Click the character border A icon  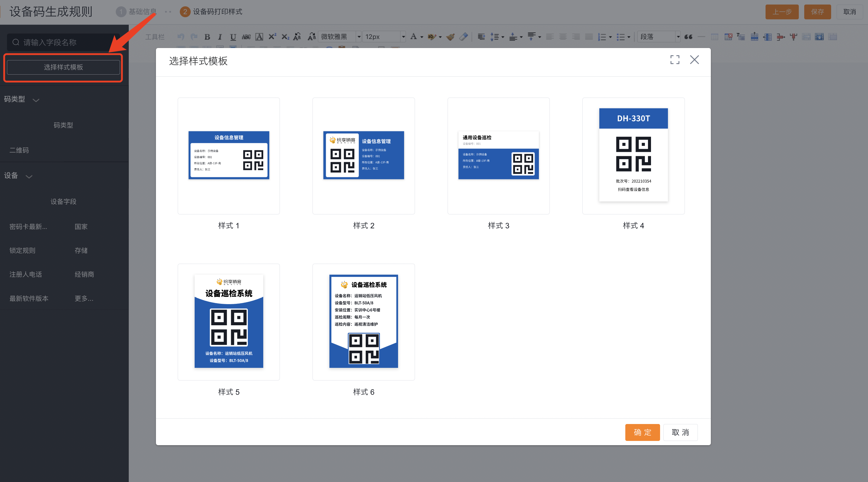259,37
